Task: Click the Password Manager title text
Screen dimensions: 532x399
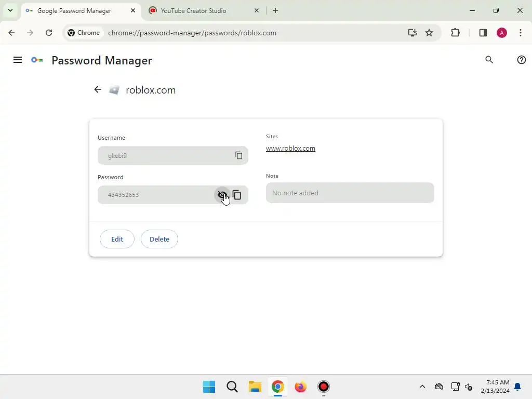Action: [102, 60]
